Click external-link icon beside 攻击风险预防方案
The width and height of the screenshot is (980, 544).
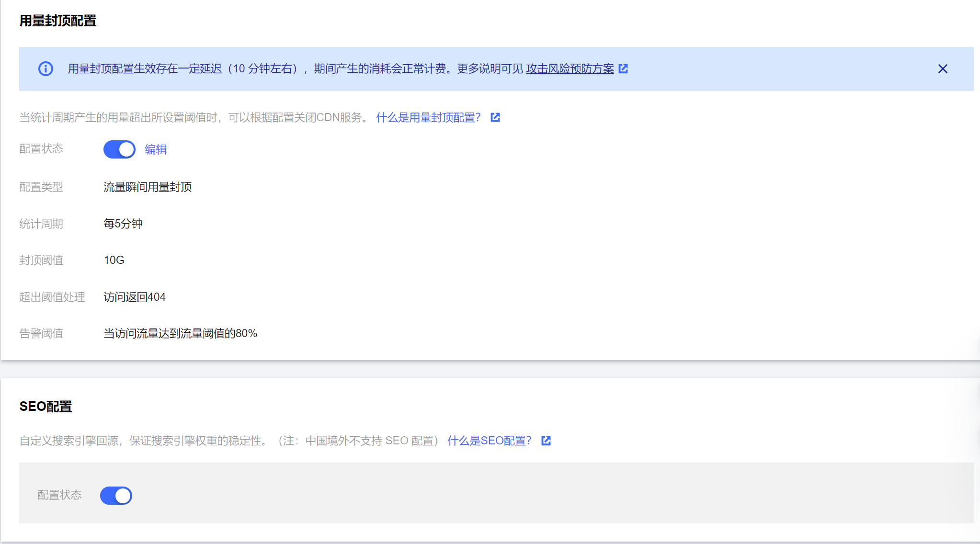(623, 69)
